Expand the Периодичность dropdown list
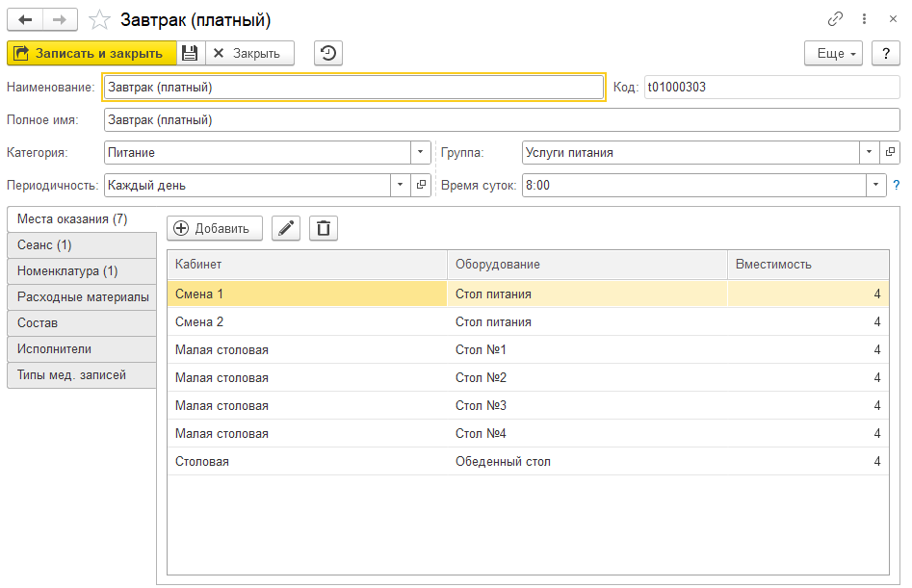The image size is (912, 588). (400, 185)
